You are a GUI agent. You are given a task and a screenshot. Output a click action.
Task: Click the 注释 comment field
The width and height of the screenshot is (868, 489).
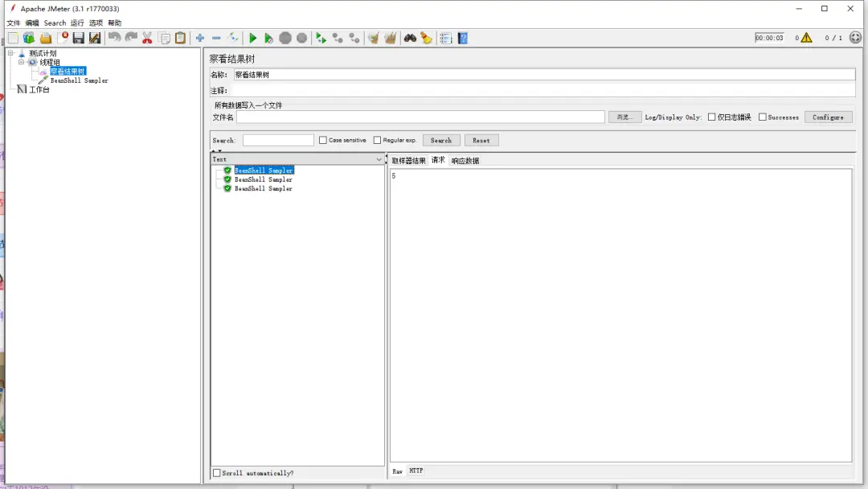click(x=544, y=90)
